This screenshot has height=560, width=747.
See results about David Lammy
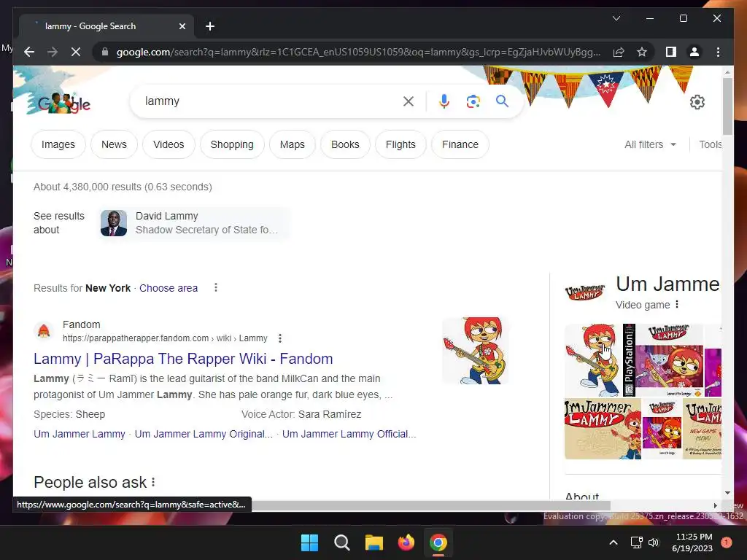[193, 223]
